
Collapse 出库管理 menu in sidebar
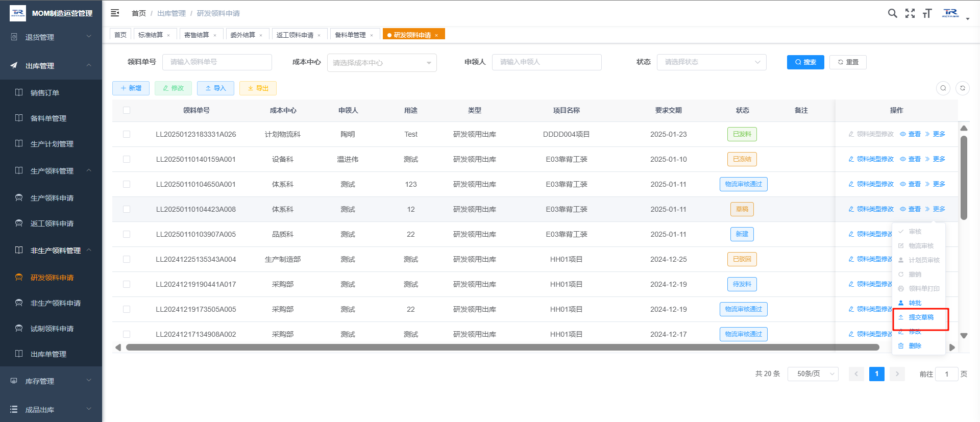(51, 66)
